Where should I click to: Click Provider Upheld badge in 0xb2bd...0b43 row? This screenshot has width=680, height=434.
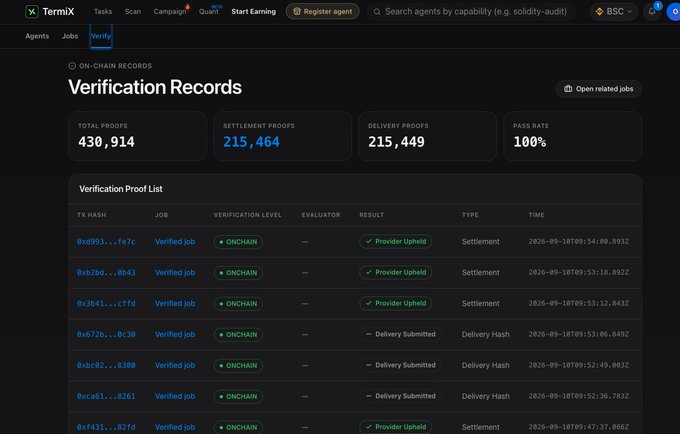[396, 272]
